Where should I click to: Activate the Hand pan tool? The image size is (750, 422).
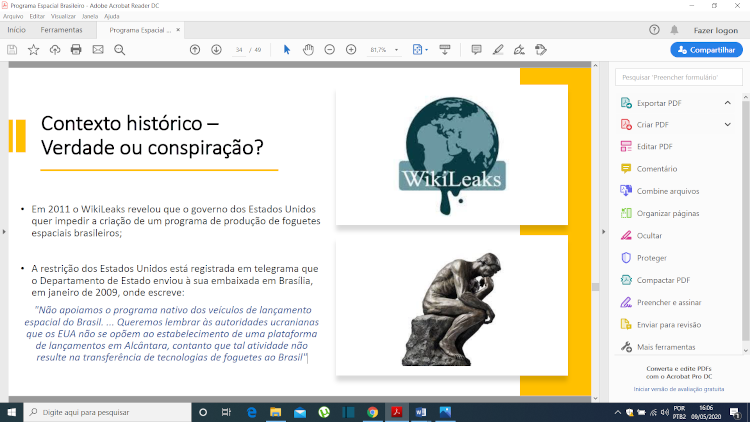[309, 50]
